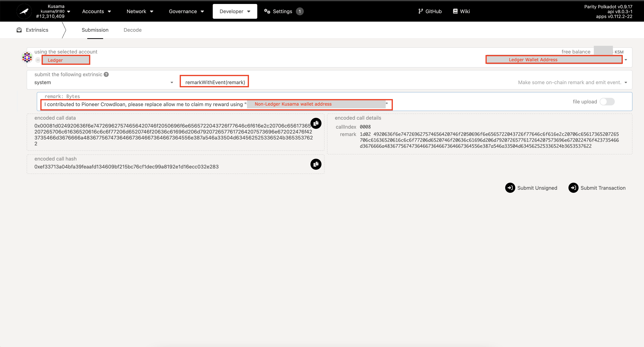Click the Settings gears icon

(x=267, y=11)
